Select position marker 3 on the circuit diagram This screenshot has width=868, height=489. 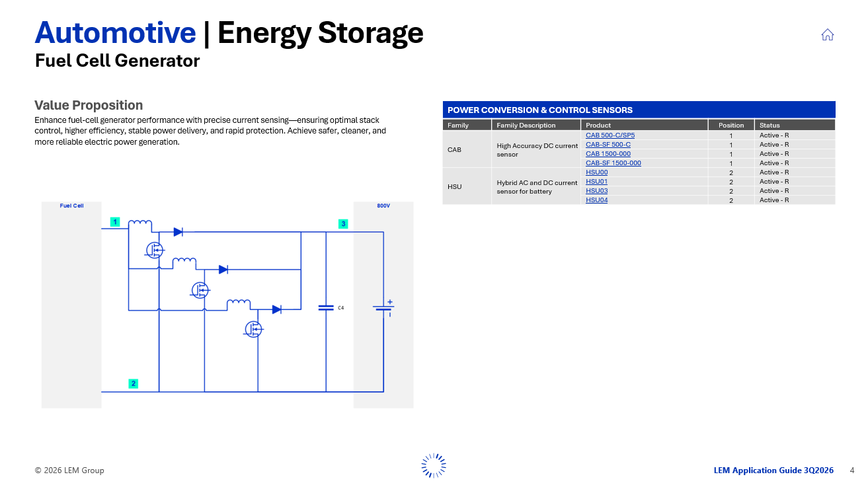[342, 224]
